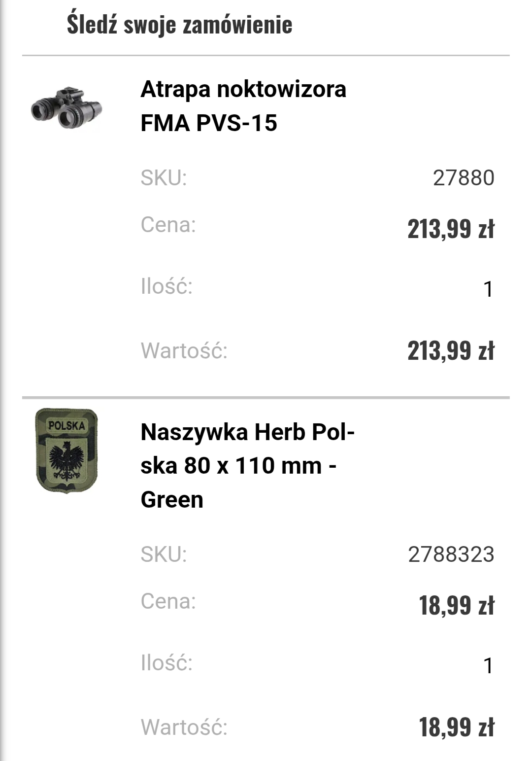Click the Ilość label of the Naszywka item
The height and width of the screenshot is (761, 532).
pos(166,663)
